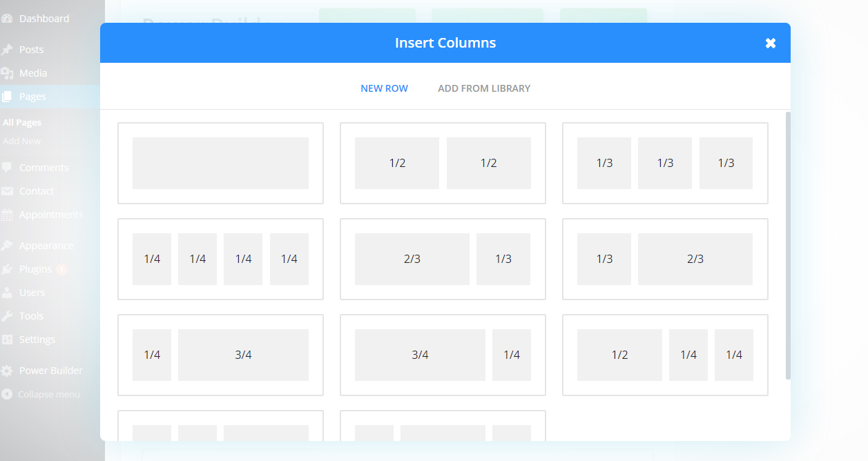Switch to the NEW ROW tab

[x=384, y=88]
